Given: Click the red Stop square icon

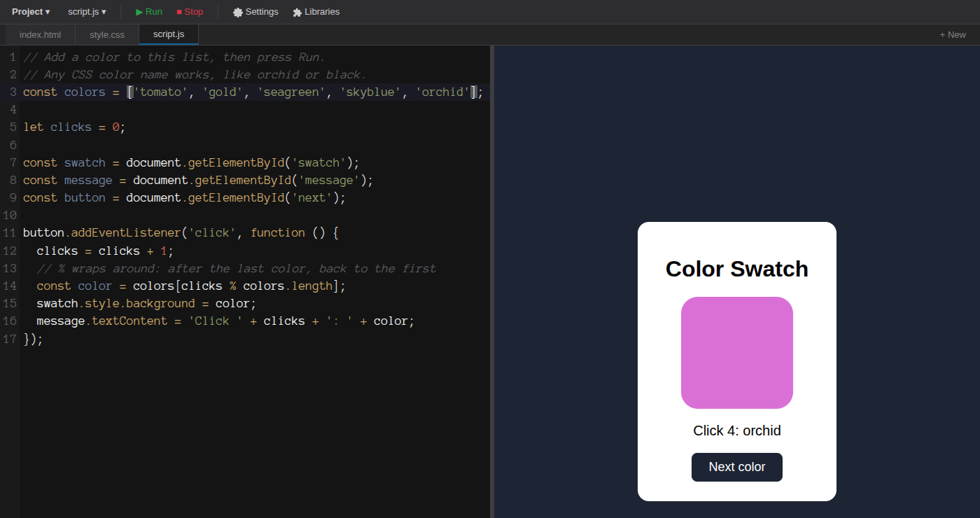Looking at the screenshot, I should point(179,12).
